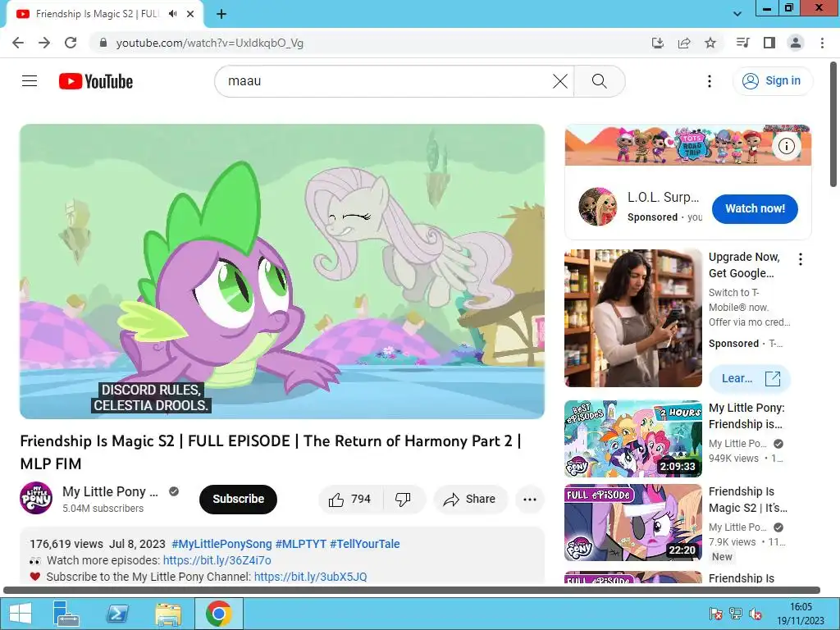This screenshot has width=840, height=630.
Task: Click the magnifier search button
Action: point(600,81)
